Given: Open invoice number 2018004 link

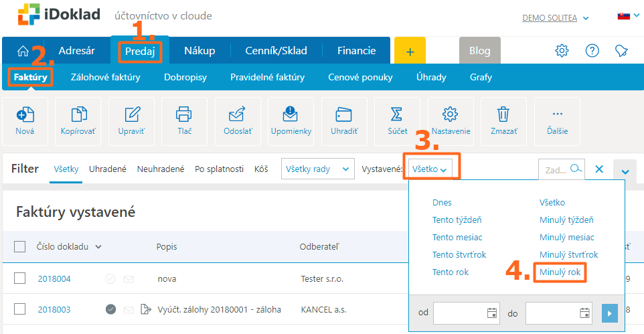Looking at the screenshot, I should pyautogui.click(x=54, y=278).
